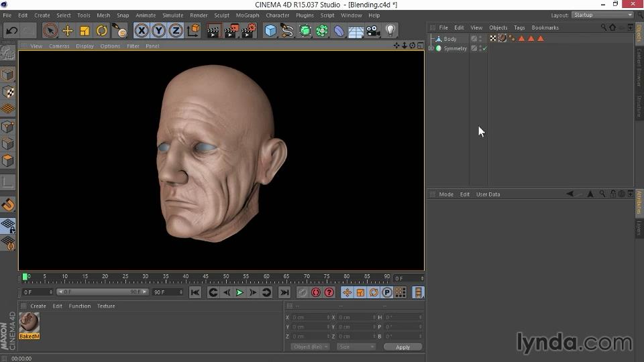Select the Move tool in the top toolbar

(x=68, y=31)
